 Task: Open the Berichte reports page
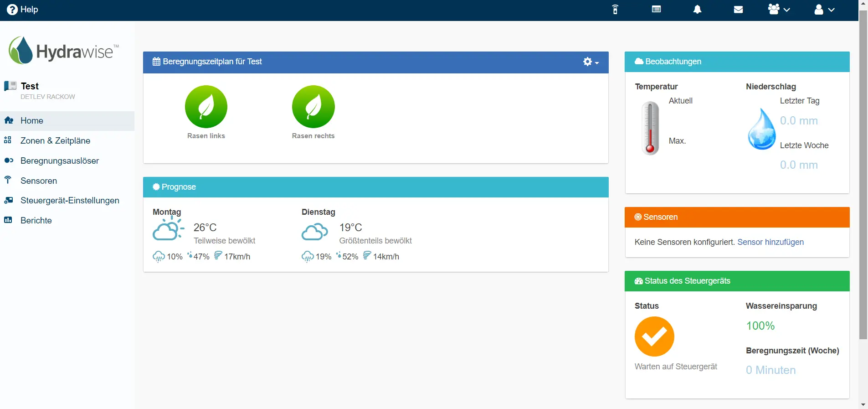[x=36, y=220]
